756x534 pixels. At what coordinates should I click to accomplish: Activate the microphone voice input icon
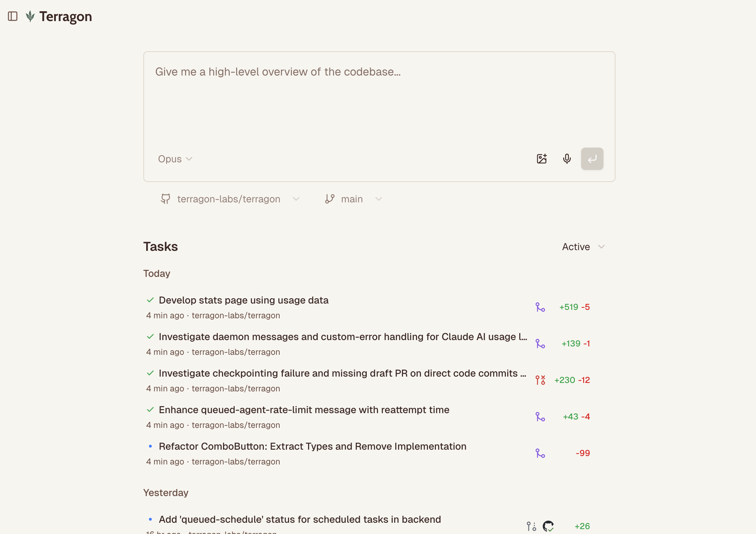567,159
